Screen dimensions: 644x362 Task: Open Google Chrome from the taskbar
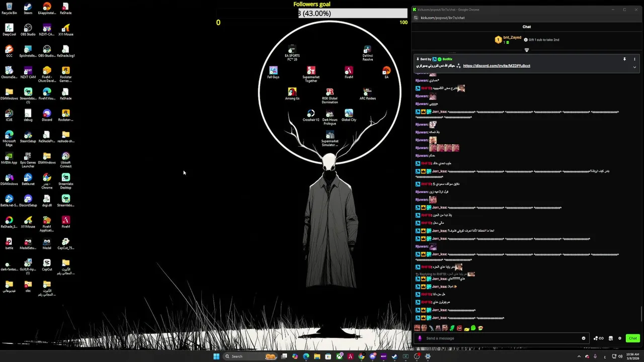pyautogui.click(x=361, y=356)
